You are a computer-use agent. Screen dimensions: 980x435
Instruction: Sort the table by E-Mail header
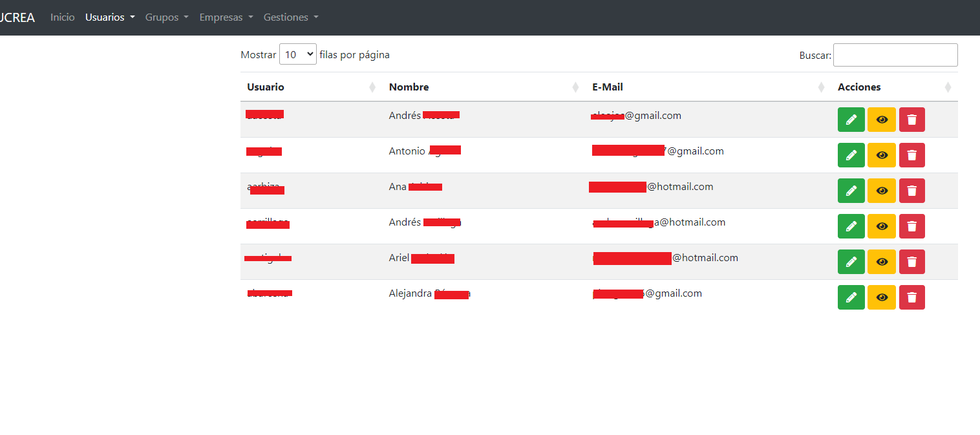pyautogui.click(x=608, y=87)
